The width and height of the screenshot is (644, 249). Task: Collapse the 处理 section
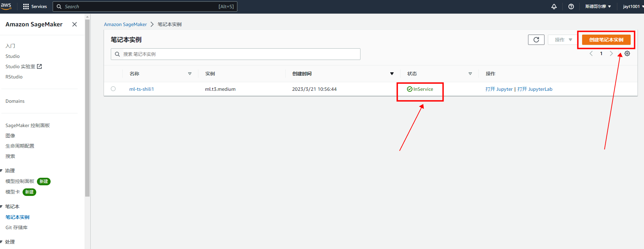pos(1,242)
